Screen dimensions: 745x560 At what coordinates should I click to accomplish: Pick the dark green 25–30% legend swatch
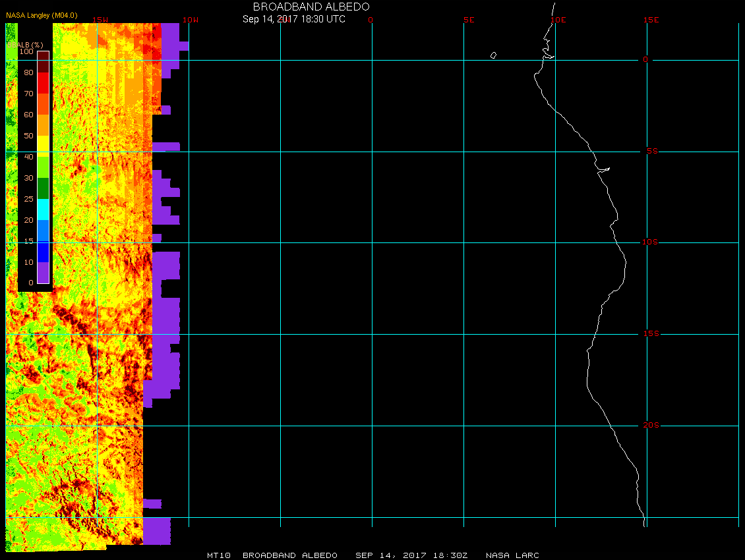[x=42, y=188]
